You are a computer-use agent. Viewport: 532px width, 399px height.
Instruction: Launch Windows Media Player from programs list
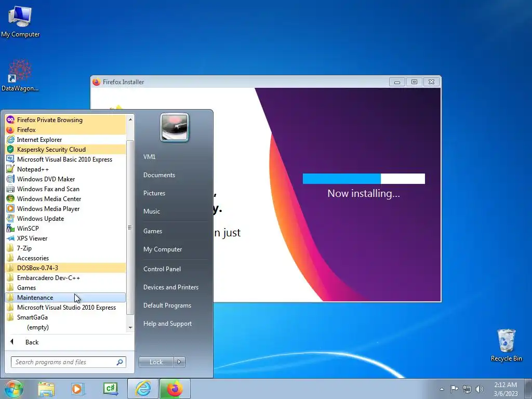65,208
